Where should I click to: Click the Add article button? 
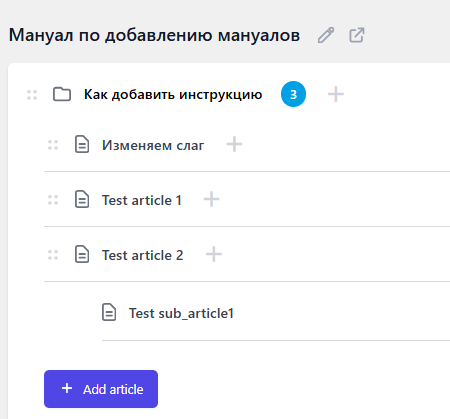click(101, 389)
